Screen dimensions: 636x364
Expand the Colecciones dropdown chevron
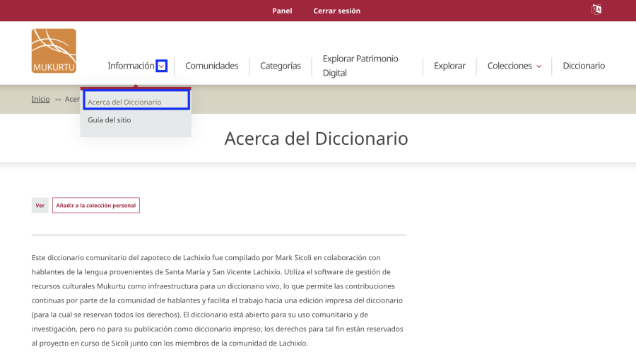[539, 66]
